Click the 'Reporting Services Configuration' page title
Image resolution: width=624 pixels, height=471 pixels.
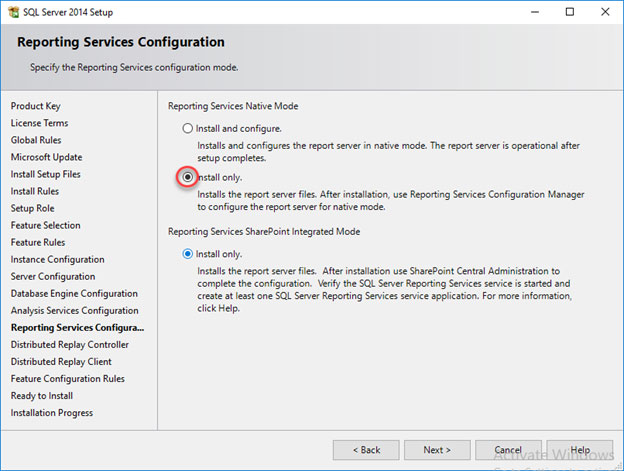pos(121,42)
